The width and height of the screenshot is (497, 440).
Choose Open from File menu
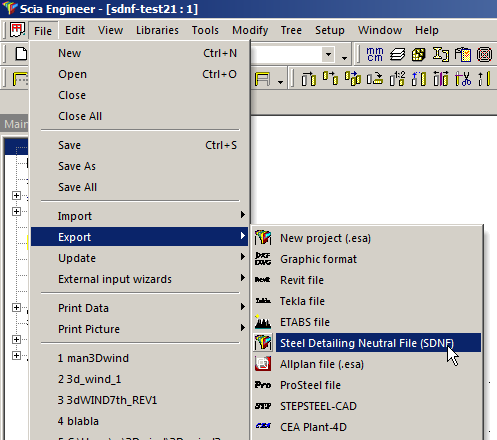(x=139, y=74)
